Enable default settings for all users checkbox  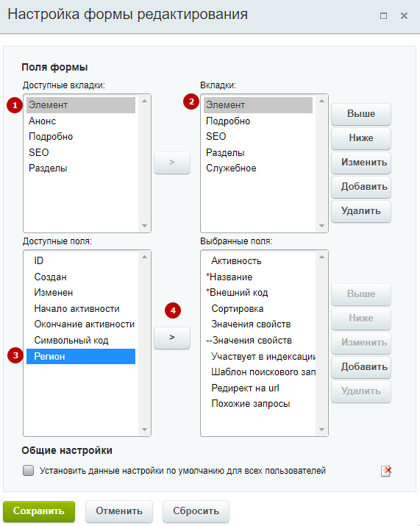[28, 470]
